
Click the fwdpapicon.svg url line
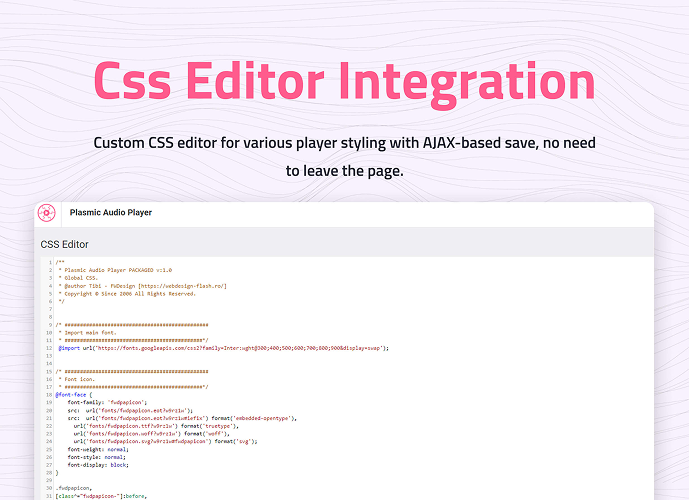(166, 442)
